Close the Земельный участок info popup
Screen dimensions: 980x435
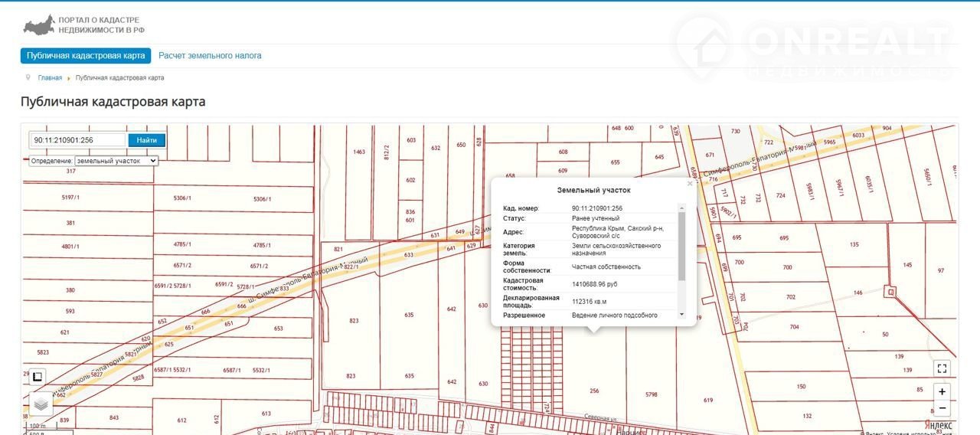pyautogui.click(x=689, y=184)
